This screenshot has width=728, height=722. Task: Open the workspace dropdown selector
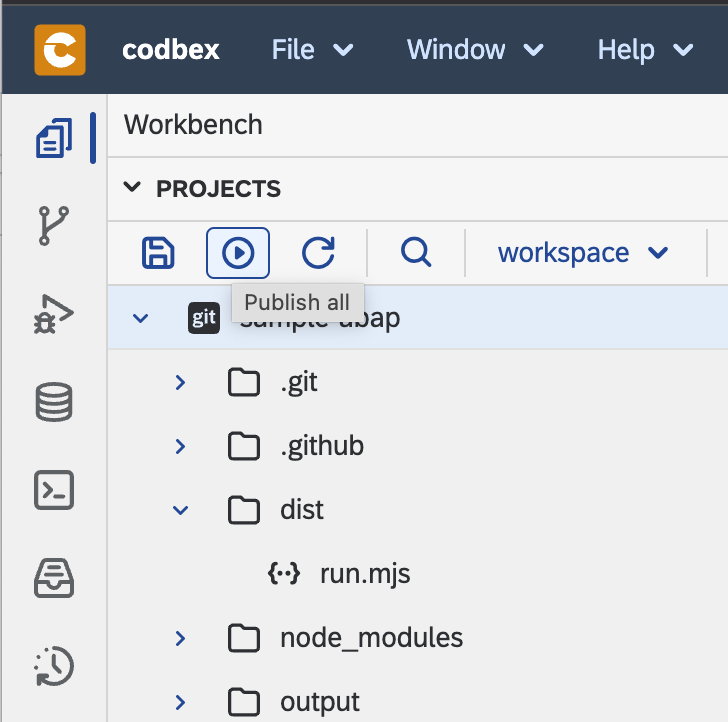pos(583,253)
